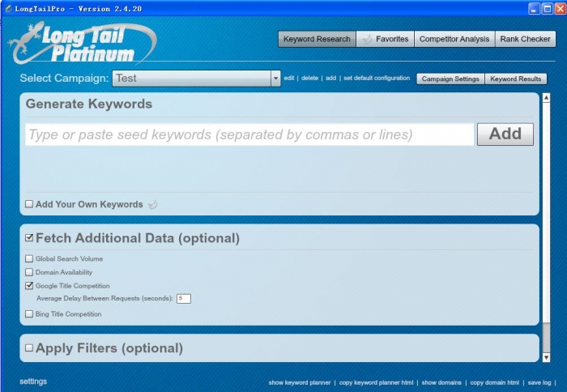Click in the seed keywords input field
The height and width of the screenshot is (392, 567).
[x=249, y=134]
